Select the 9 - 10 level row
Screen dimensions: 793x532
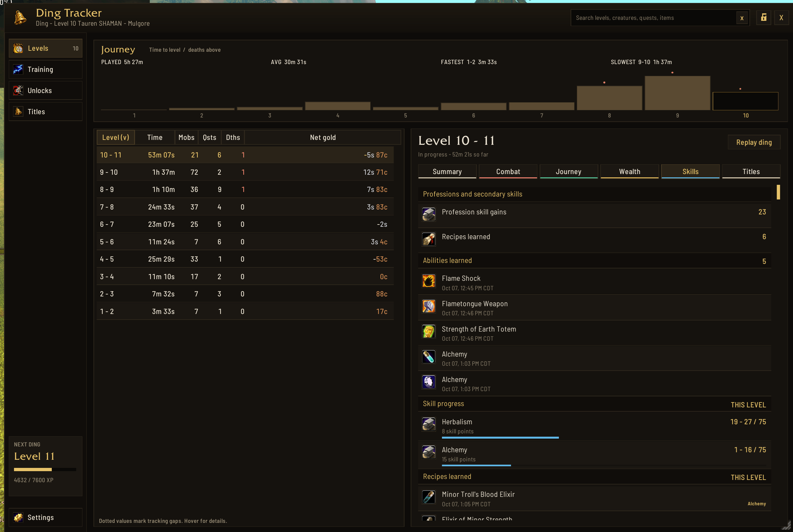[x=245, y=172]
